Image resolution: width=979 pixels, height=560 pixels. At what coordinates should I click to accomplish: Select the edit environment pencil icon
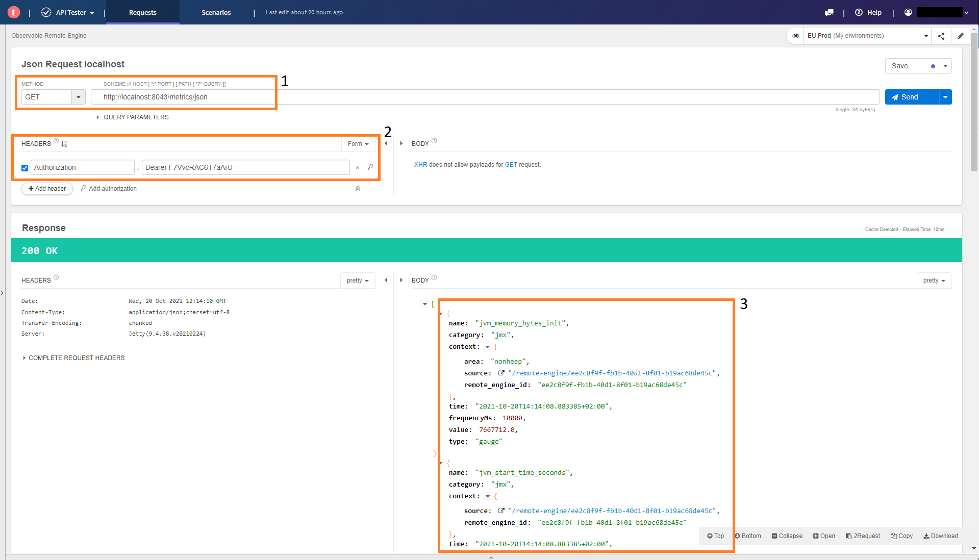[961, 36]
